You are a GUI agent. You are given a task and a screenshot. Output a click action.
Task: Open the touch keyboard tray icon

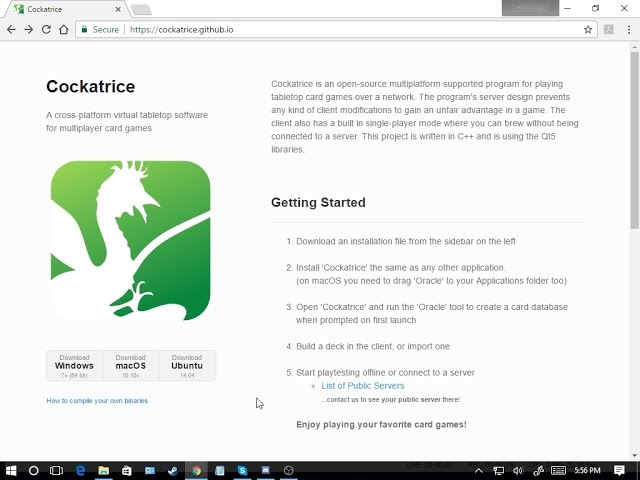[x=558, y=471]
